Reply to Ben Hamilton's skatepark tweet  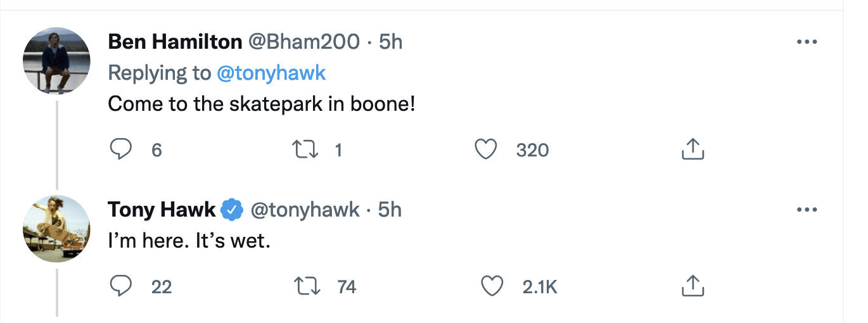(120, 149)
